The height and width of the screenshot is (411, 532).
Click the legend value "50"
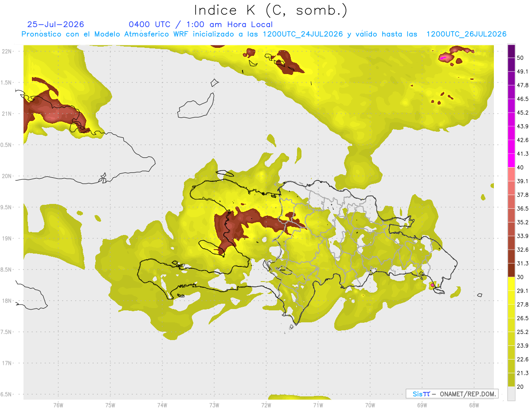(521, 58)
